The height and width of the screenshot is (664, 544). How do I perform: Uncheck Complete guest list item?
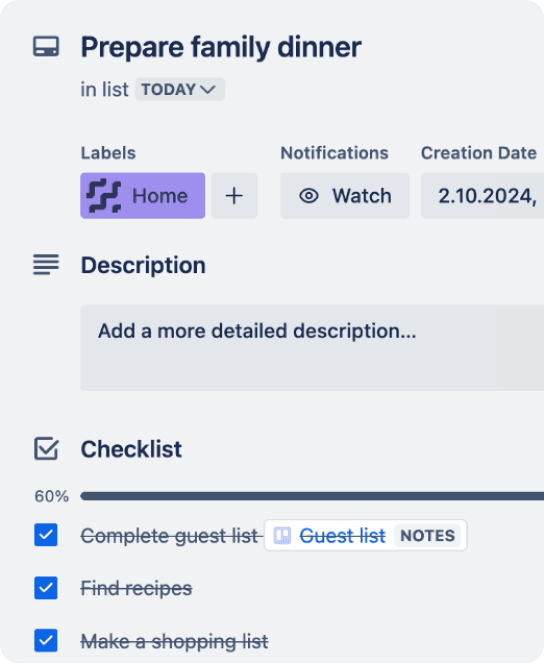(46, 535)
